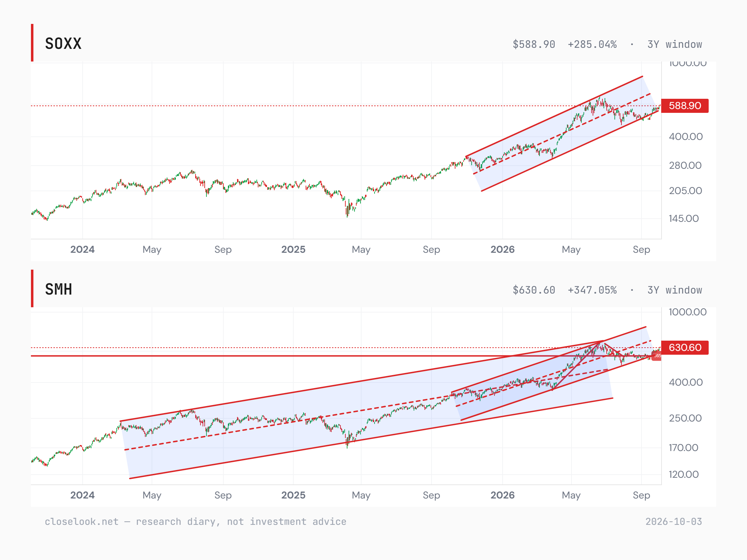This screenshot has width=747, height=560.
Task: Click the 2024 label on SMH time axis
Action: (82, 495)
